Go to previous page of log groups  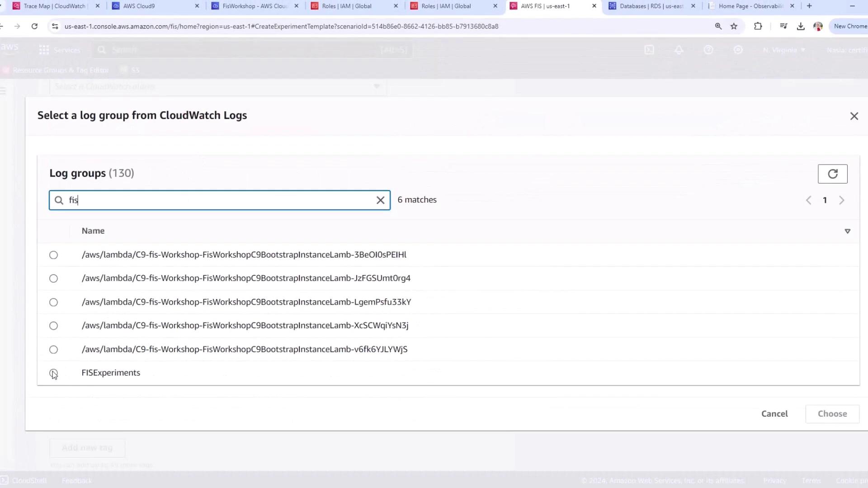pyautogui.click(x=809, y=200)
